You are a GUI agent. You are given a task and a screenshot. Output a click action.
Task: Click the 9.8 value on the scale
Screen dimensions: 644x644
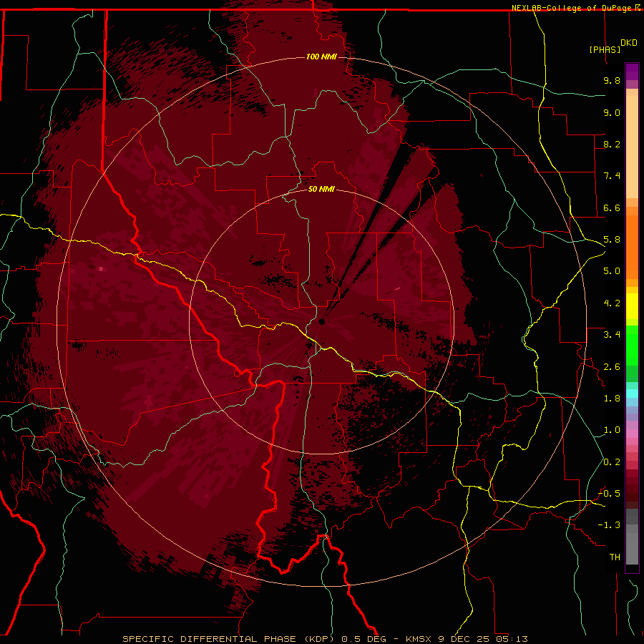tap(612, 80)
